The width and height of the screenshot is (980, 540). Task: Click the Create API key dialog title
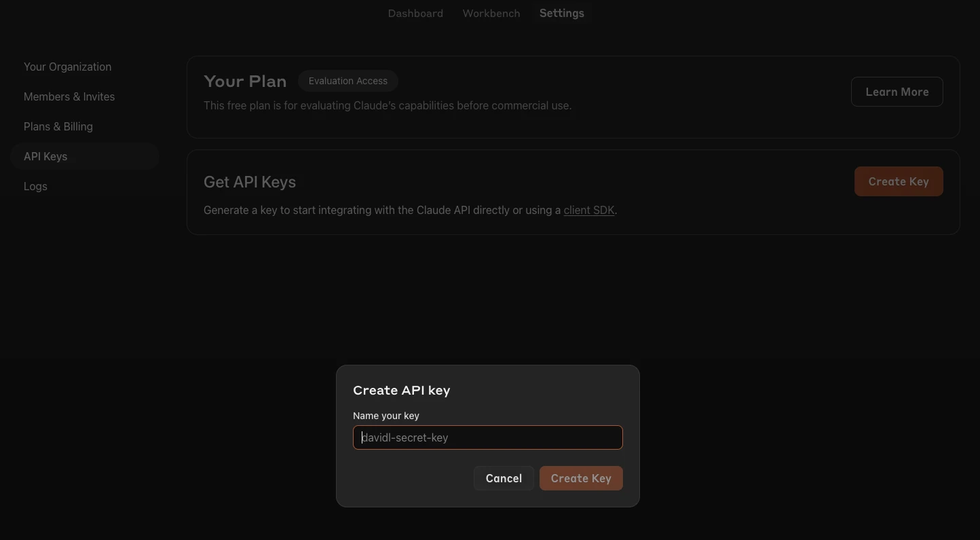401,390
